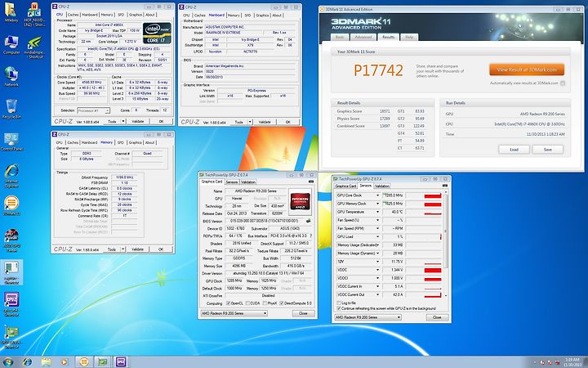Click the taskbar clock showing 1:19 AM

[x=572, y=362]
